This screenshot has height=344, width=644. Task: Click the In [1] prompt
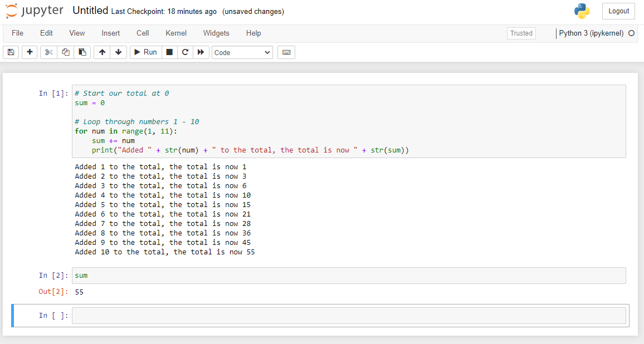[53, 94]
